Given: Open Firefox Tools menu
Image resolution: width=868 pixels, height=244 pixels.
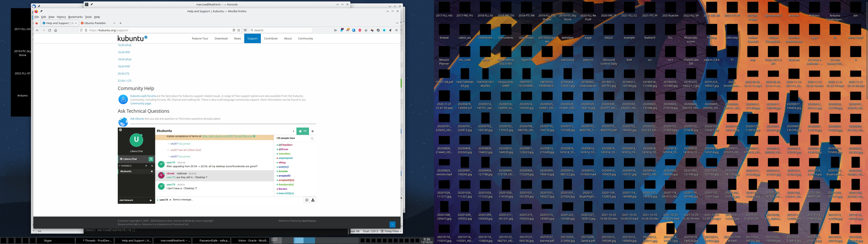Looking at the screenshot, I should pos(88,17).
